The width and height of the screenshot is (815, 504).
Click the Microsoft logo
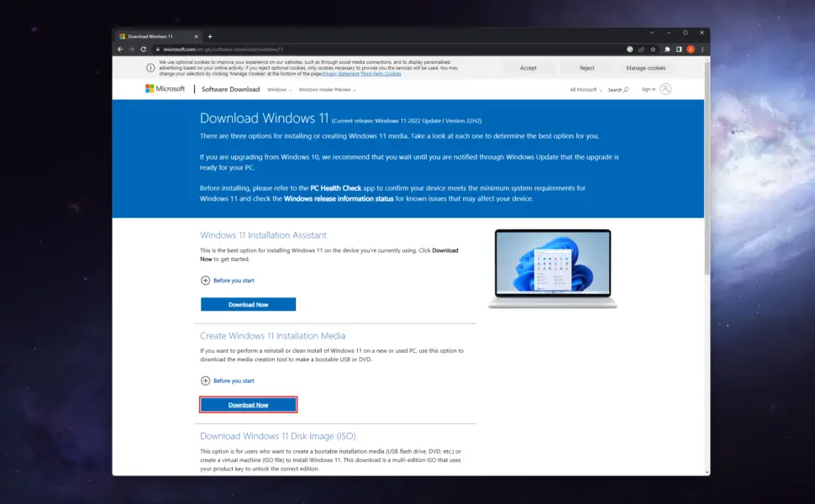[x=165, y=89]
